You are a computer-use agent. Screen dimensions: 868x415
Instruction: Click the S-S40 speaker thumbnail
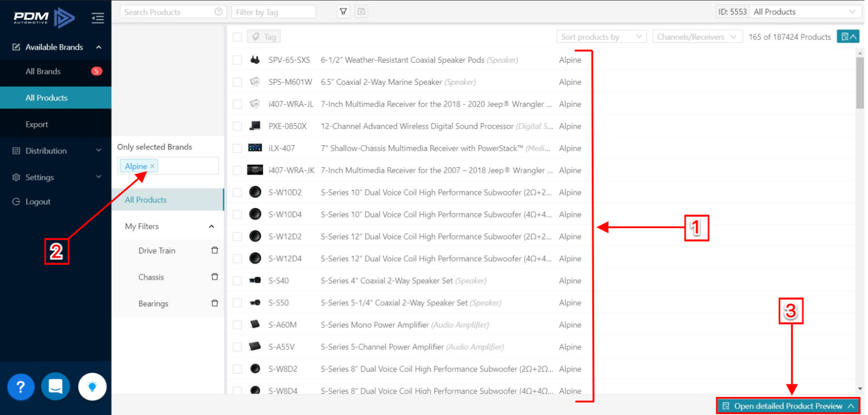coord(255,280)
